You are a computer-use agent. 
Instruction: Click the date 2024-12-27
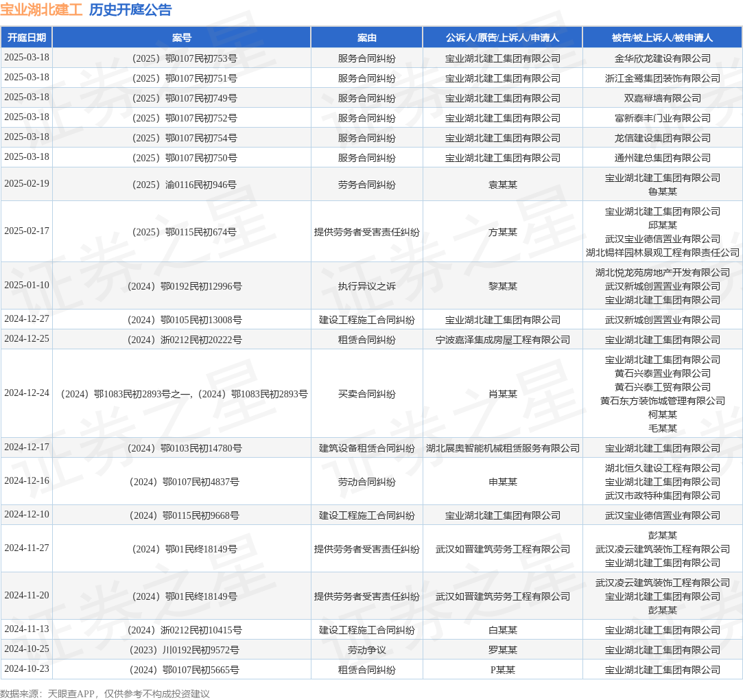tap(27, 318)
